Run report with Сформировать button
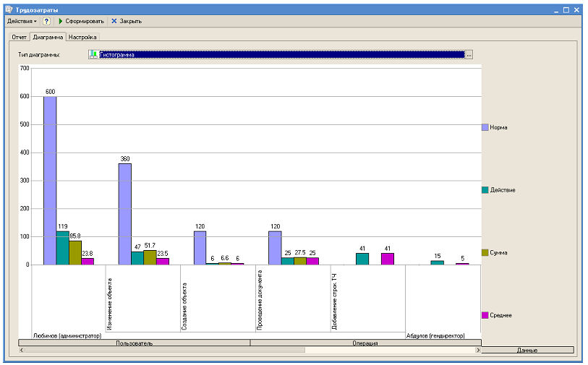The width and height of the screenshot is (588, 365). (82, 22)
